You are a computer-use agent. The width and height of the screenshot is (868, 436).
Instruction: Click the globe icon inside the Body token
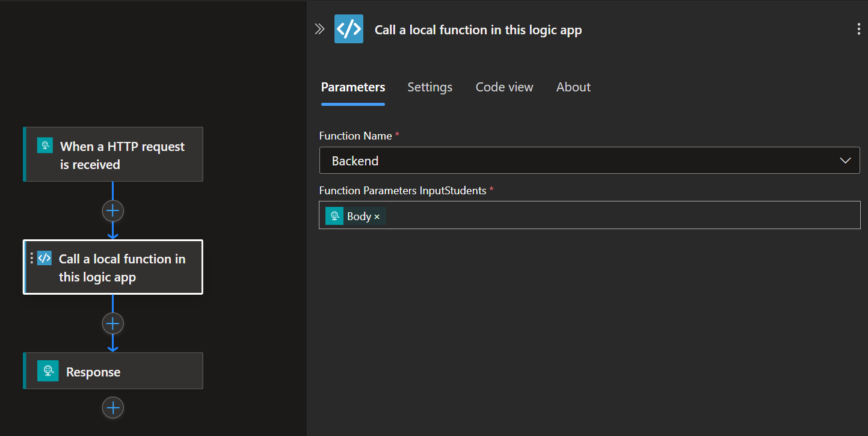pyautogui.click(x=334, y=215)
